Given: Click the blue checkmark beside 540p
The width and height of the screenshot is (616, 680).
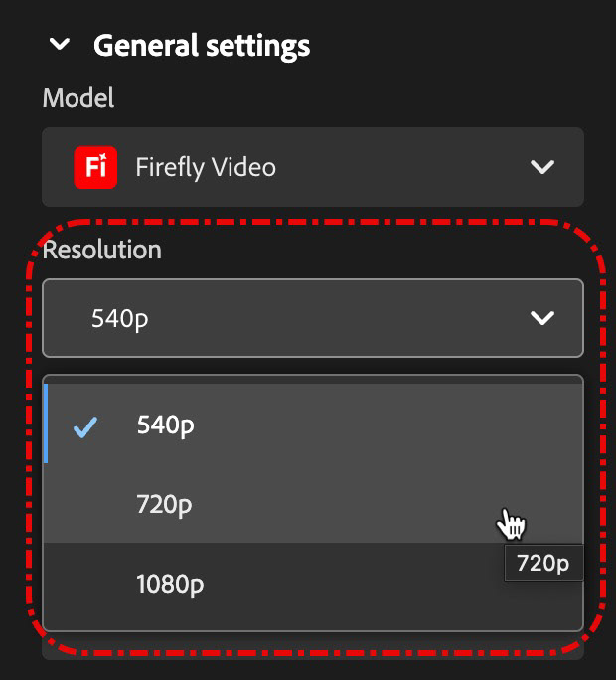Looking at the screenshot, I should [85, 427].
